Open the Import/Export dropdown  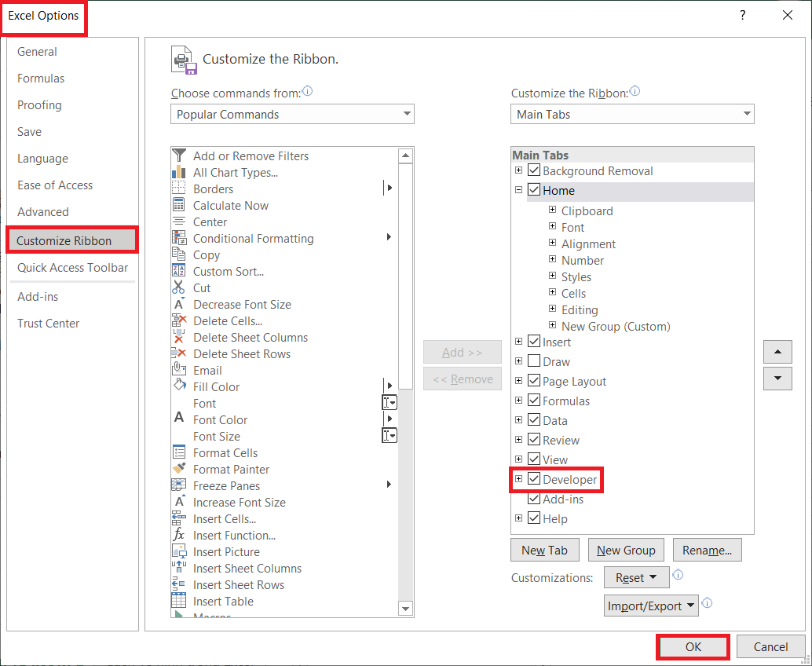point(651,606)
